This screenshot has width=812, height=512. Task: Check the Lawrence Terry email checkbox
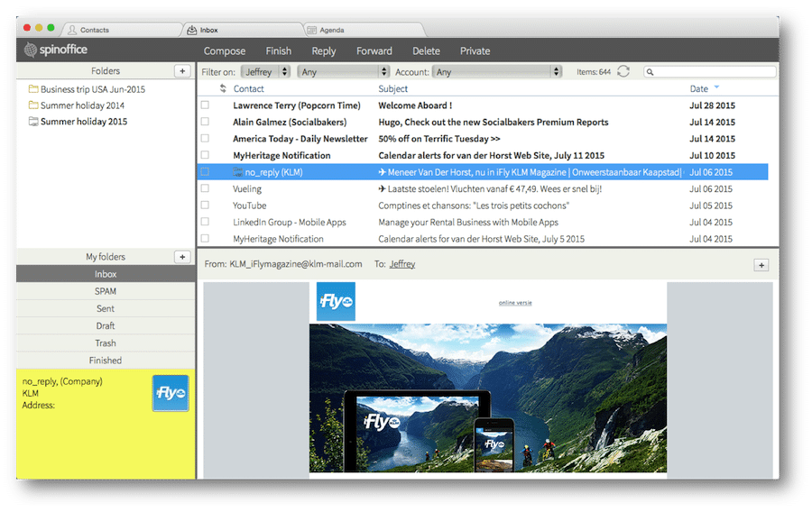click(205, 105)
